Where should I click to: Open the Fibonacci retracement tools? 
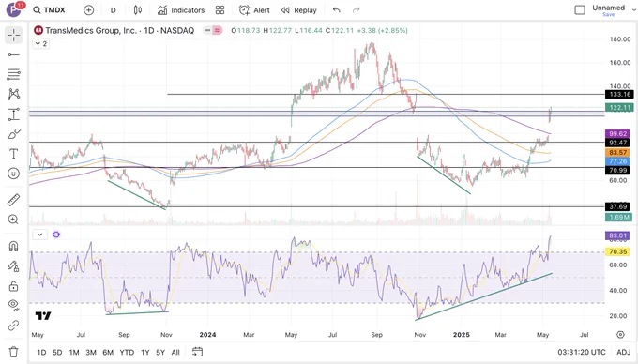pos(13,74)
